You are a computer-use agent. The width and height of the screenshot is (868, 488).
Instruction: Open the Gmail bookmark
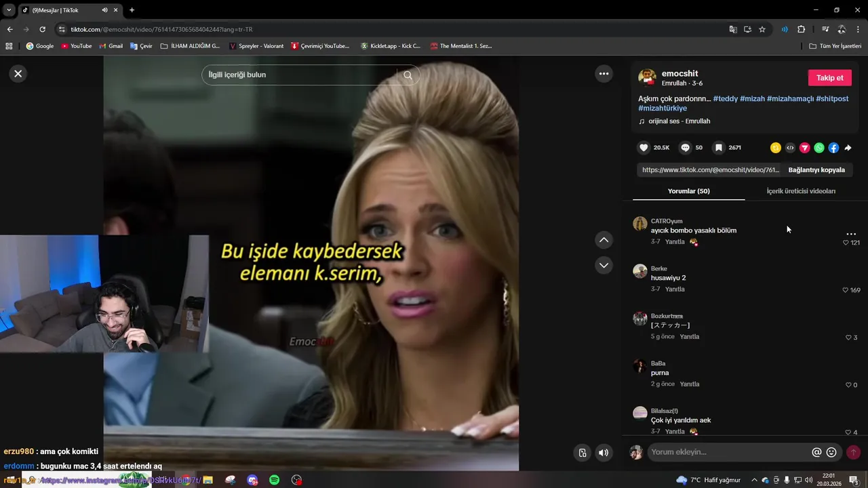pyautogui.click(x=111, y=46)
